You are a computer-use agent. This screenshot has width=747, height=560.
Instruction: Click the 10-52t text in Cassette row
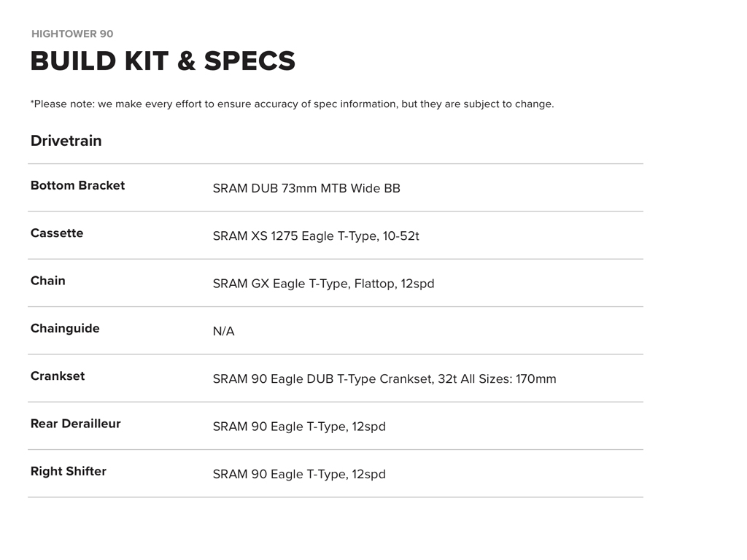(x=400, y=236)
